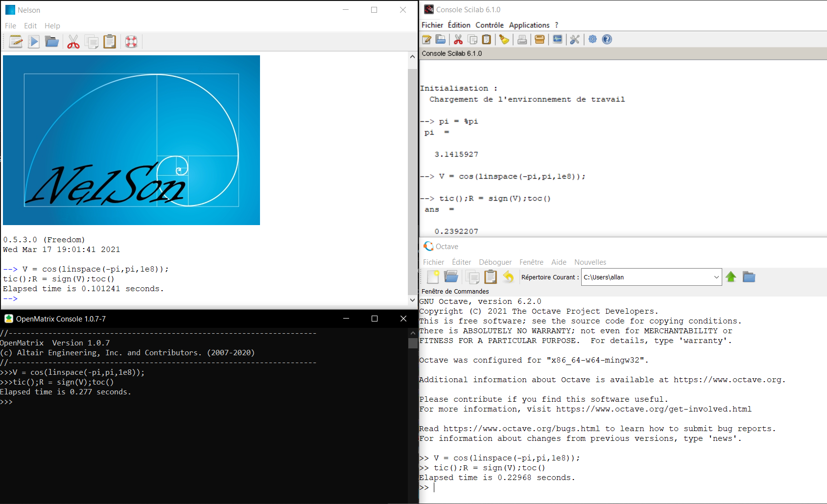Image resolution: width=827 pixels, height=504 pixels.
Task: Click the copy icon in Nelson toolbar
Action: [x=92, y=42]
